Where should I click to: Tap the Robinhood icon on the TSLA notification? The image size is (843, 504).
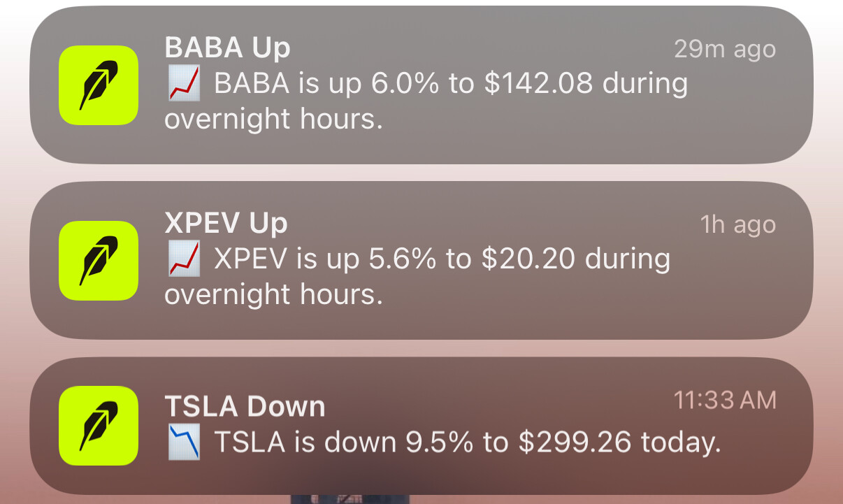99,426
